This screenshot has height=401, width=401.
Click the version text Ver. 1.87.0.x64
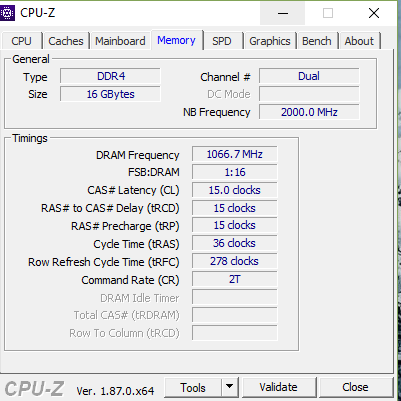pyautogui.click(x=115, y=390)
